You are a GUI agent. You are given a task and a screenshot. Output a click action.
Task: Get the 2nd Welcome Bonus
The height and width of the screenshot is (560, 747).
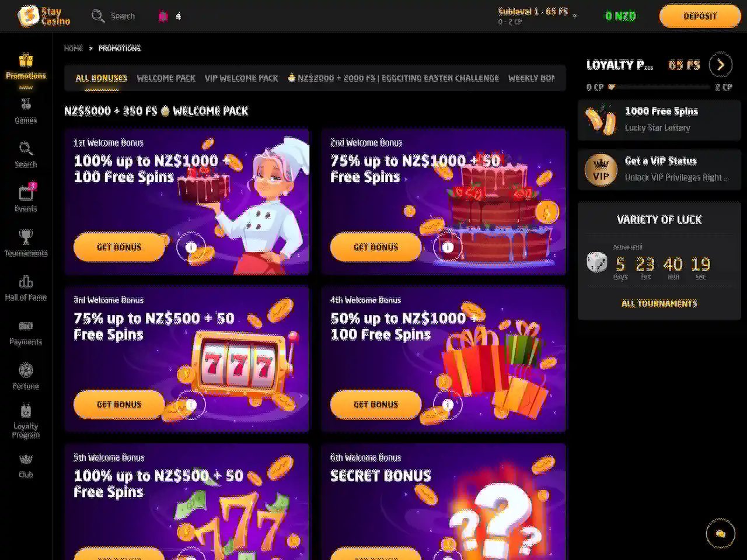(x=376, y=247)
